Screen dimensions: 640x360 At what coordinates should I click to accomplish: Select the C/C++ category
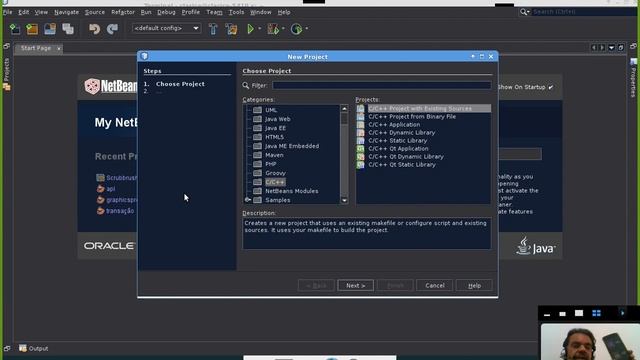[x=275, y=182]
